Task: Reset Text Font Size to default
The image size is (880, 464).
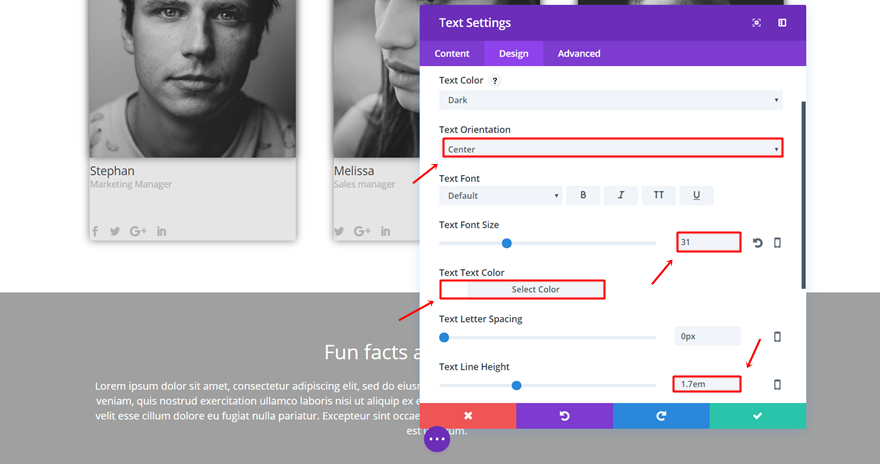Action: (757, 243)
